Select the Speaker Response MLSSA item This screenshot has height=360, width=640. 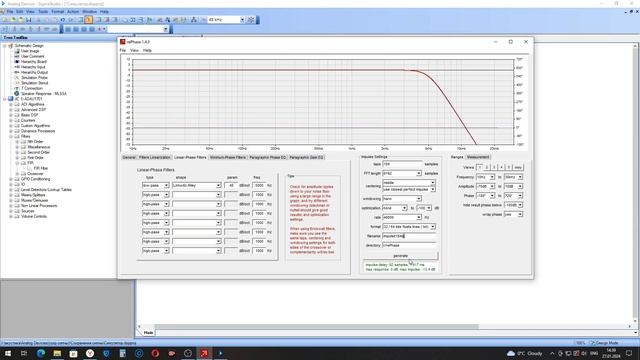tap(44, 93)
